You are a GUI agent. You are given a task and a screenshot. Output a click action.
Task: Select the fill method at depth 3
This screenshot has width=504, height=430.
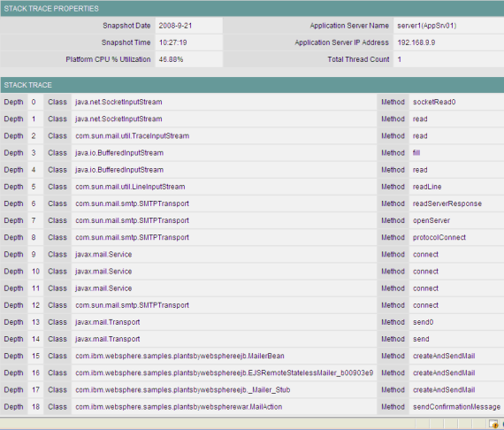point(416,153)
